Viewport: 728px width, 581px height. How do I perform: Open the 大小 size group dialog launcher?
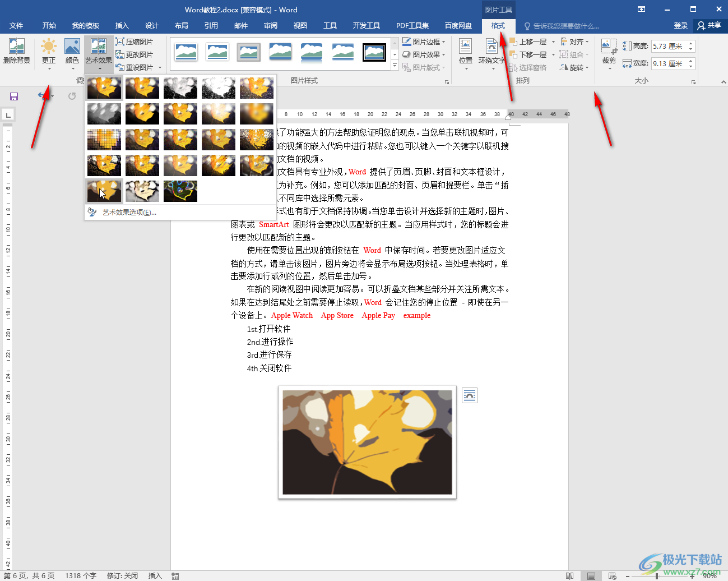693,82
